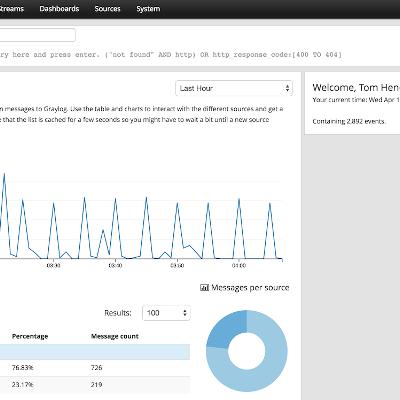Screen dimensions: 400x400
Task: Click the Messages per source chart icon
Action: tap(204, 287)
